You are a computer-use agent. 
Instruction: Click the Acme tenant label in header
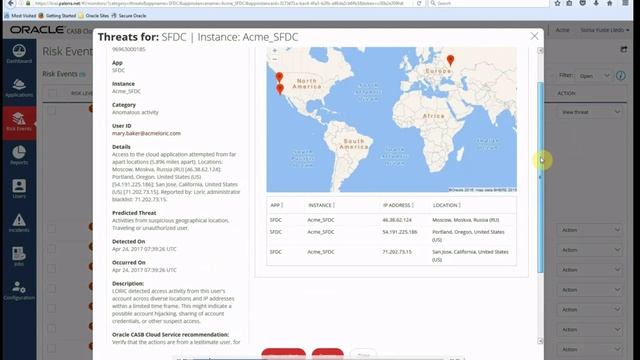click(562, 30)
